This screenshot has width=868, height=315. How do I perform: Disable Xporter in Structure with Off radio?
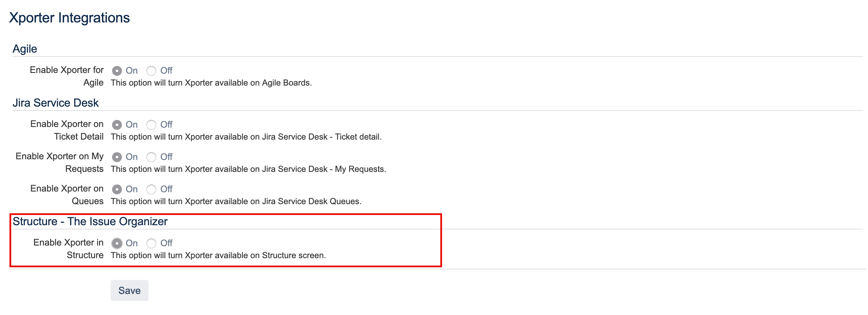[151, 243]
